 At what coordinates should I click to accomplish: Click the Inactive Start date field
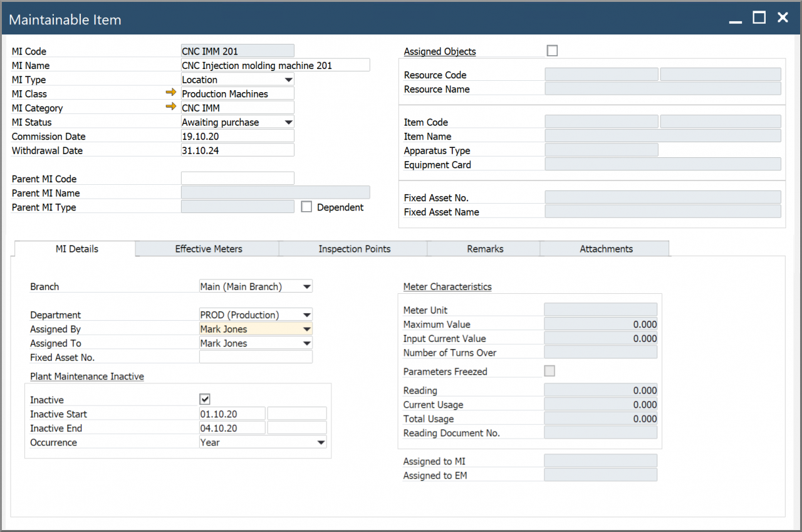coord(232,413)
